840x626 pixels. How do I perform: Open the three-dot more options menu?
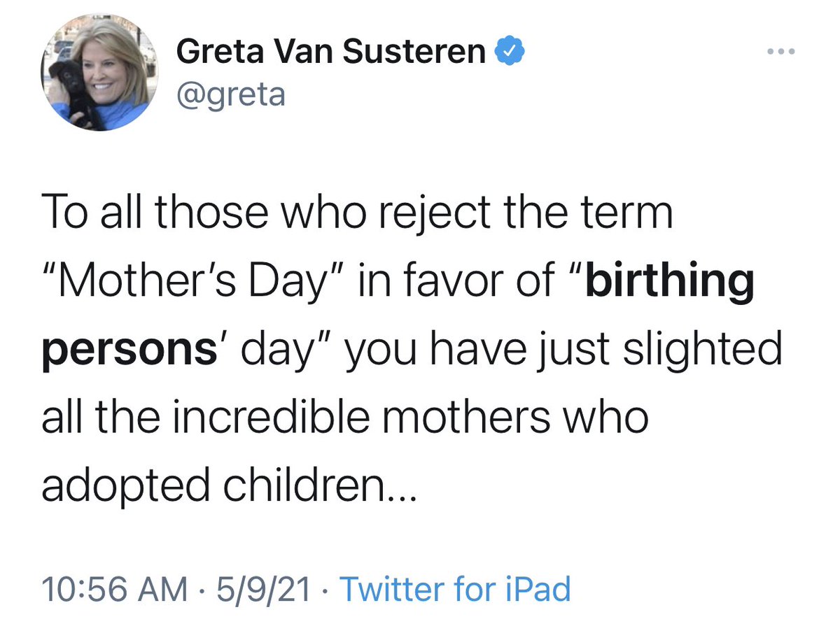780,52
